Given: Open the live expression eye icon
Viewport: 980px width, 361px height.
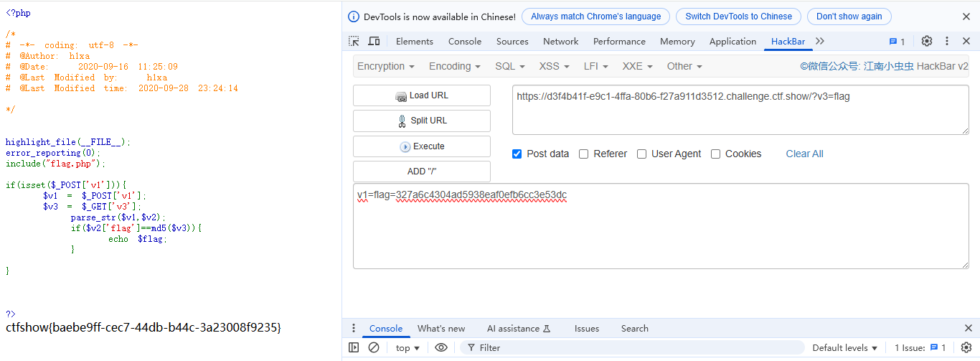Looking at the screenshot, I should tap(441, 347).
